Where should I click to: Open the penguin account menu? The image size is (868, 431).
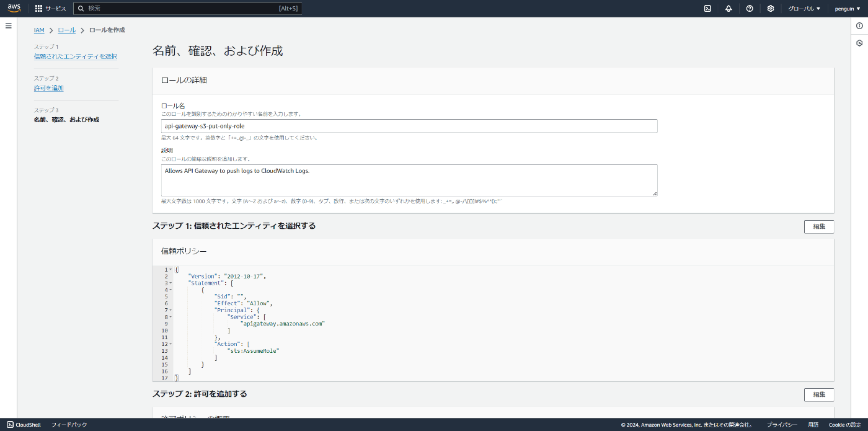coord(848,9)
